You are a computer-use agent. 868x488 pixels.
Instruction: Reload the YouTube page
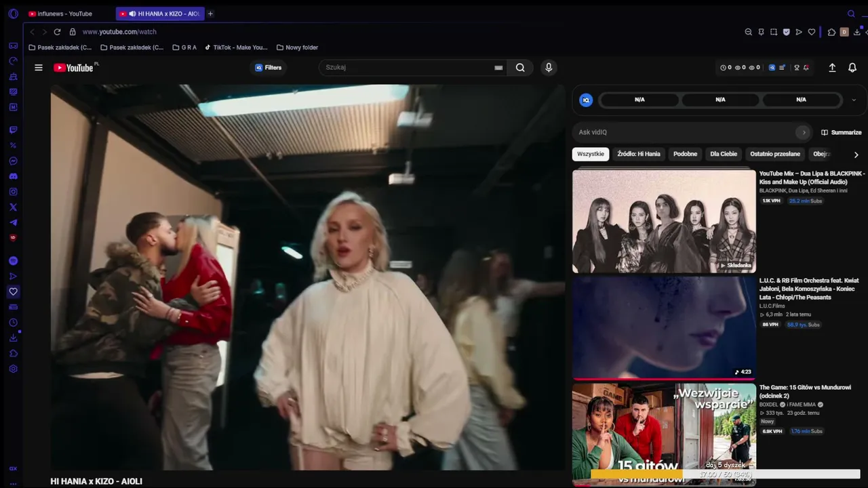[x=57, y=32]
